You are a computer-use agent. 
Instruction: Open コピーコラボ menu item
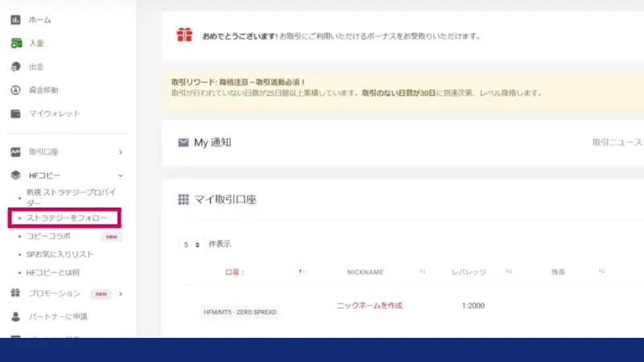[48, 237]
